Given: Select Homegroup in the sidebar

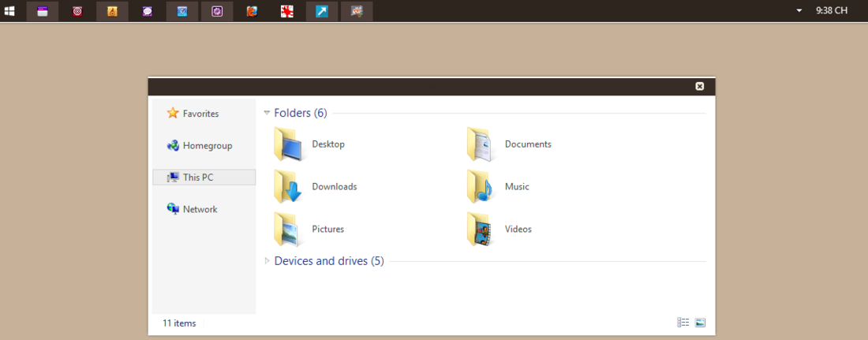Looking at the screenshot, I should (x=200, y=146).
